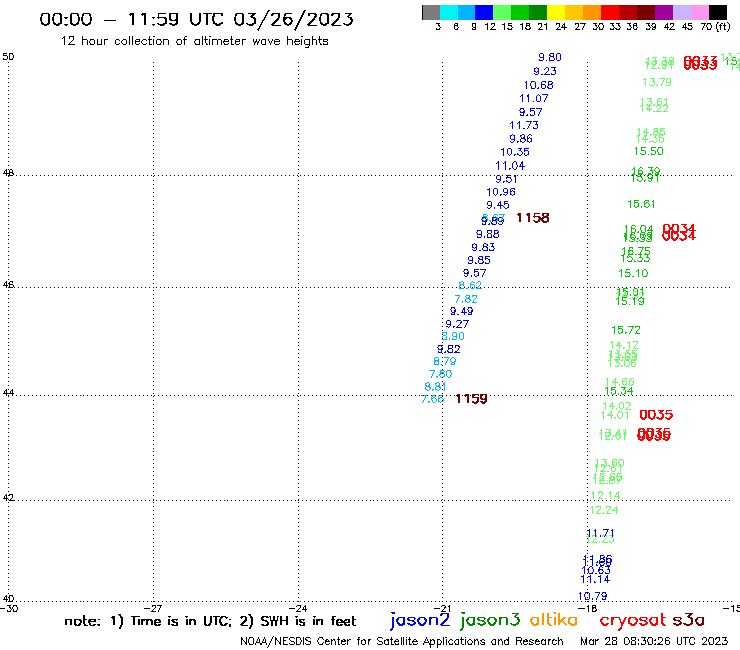This screenshot has width=740, height=650.
Task: Click the jason3 satellite legend label
Action: click(x=490, y=620)
